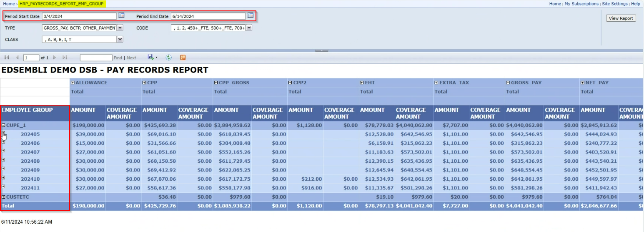Expand the CPP2 column group
This screenshot has height=232, width=644.
(x=290, y=83)
